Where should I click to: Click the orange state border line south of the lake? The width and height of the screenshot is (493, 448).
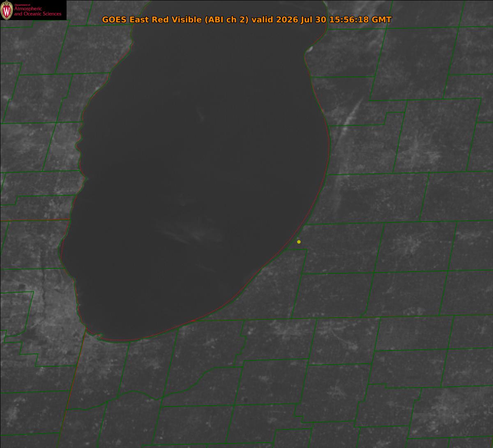[73, 386]
